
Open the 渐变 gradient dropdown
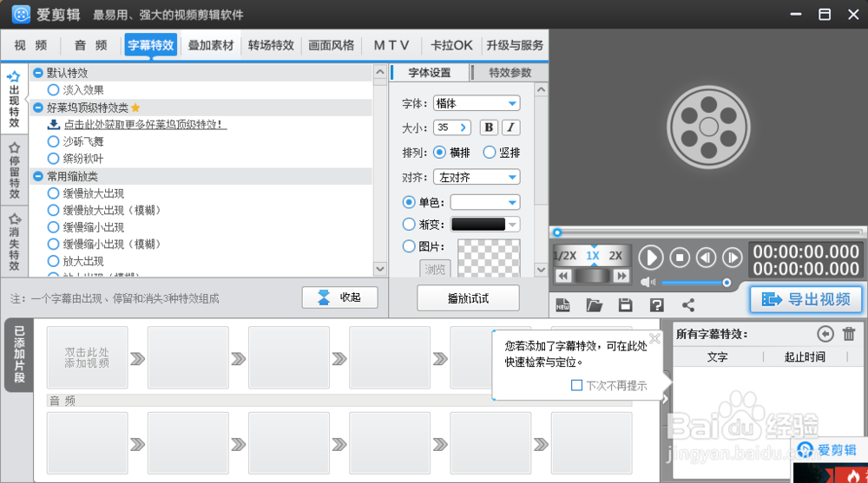[485, 224]
